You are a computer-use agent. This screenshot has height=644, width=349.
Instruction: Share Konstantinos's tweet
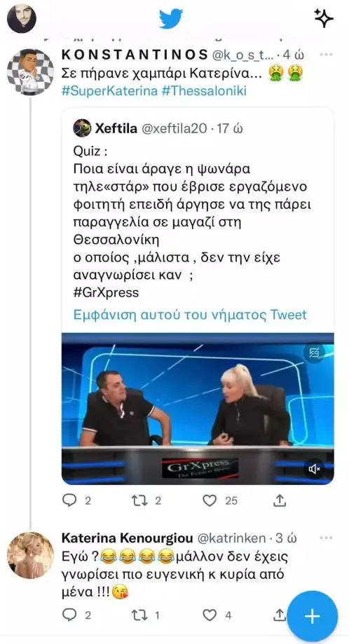click(x=279, y=500)
